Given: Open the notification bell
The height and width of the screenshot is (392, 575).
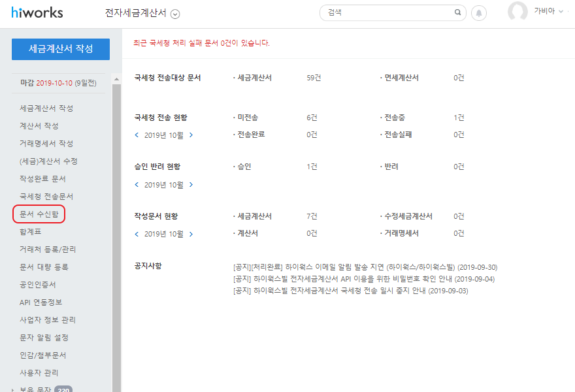Looking at the screenshot, I should point(479,13).
